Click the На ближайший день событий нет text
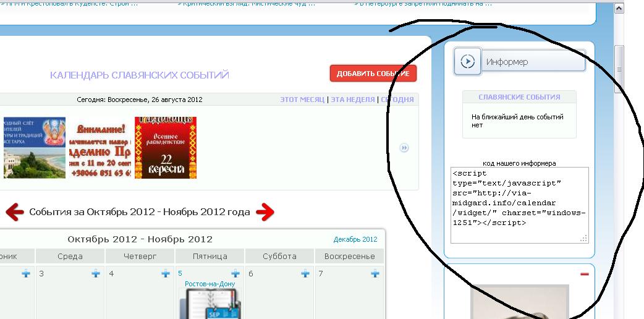 pyautogui.click(x=517, y=121)
